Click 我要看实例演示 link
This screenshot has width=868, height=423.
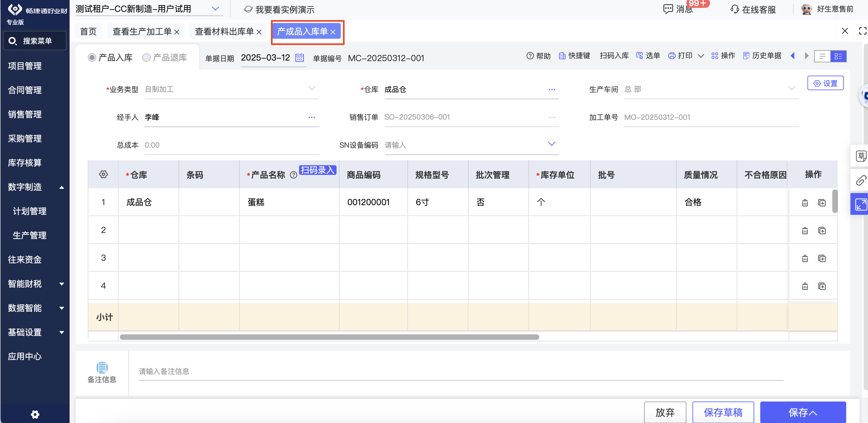click(279, 9)
